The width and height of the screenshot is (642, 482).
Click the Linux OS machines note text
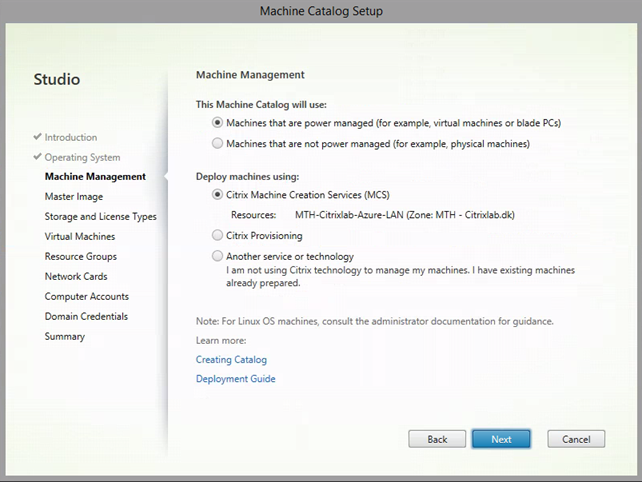(x=375, y=321)
